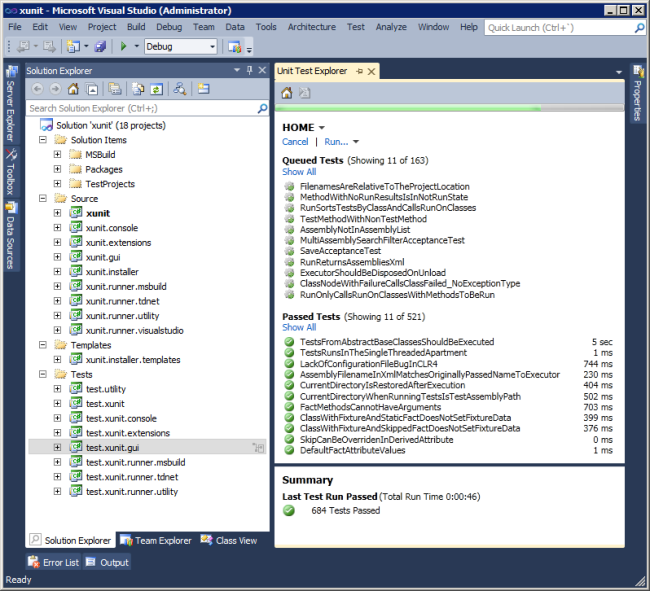Open the Debug configuration dropdown
This screenshot has width=650, height=591.
click(x=212, y=46)
